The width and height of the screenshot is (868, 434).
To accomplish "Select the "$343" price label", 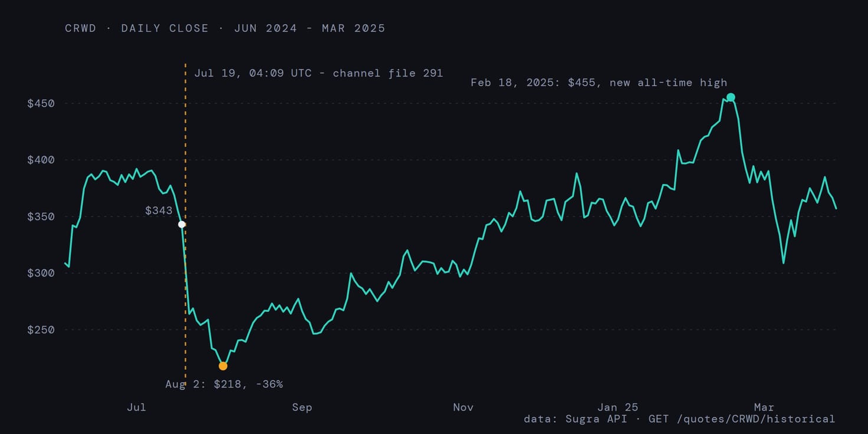I will [159, 211].
